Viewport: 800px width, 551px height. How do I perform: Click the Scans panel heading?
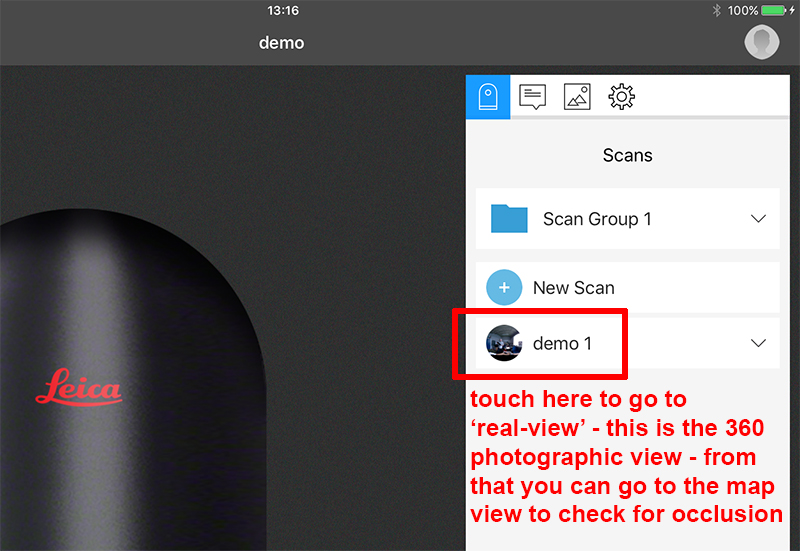coord(627,155)
